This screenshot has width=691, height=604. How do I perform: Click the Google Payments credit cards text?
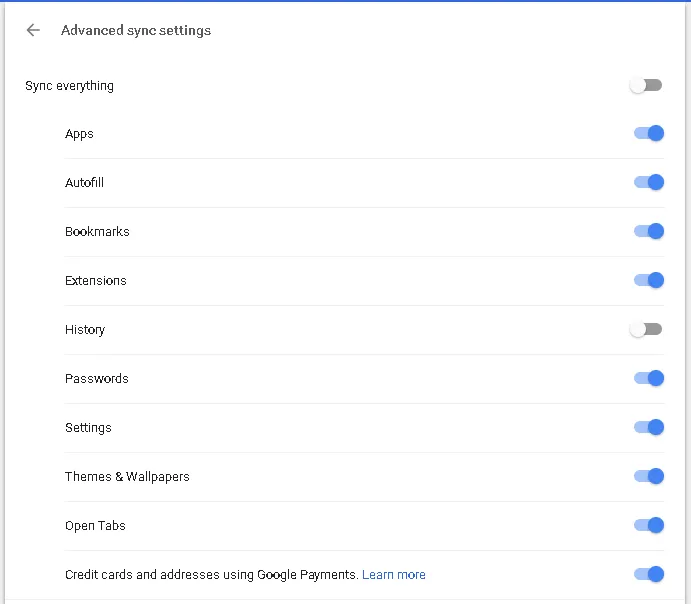(x=211, y=575)
